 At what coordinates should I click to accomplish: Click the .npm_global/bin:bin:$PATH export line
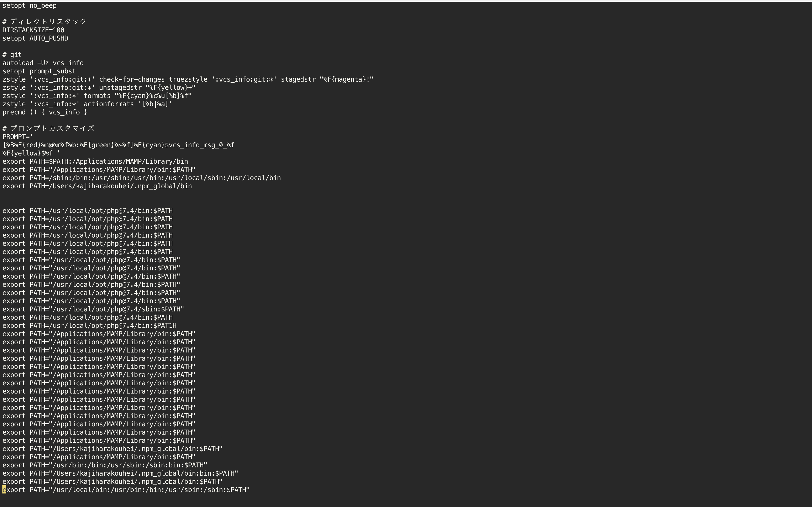click(120, 473)
